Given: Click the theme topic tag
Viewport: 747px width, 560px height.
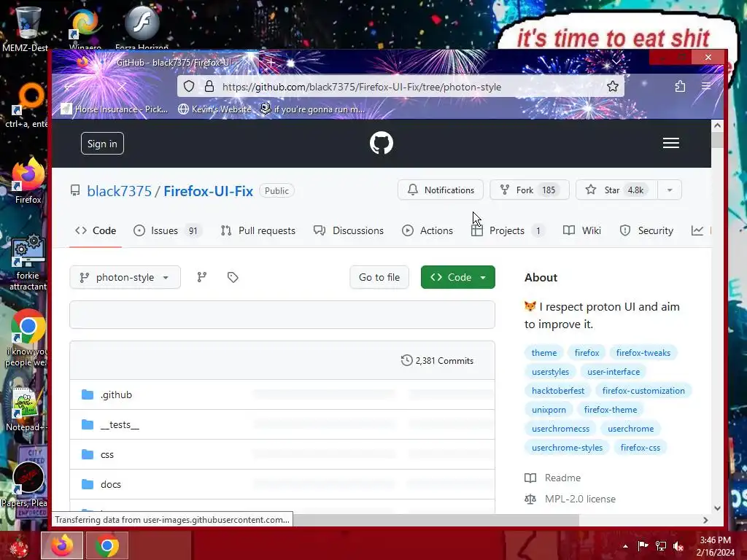Looking at the screenshot, I should [x=544, y=353].
